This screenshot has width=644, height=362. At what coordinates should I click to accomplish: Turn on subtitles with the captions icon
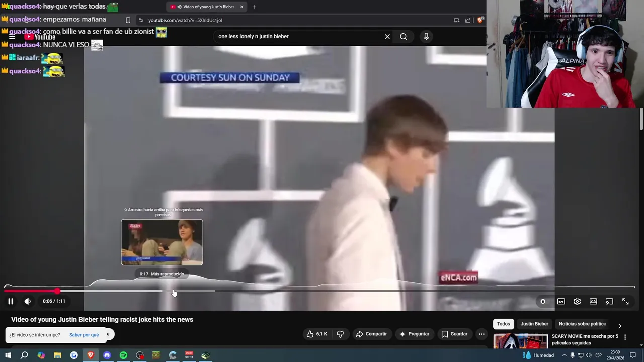561,301
